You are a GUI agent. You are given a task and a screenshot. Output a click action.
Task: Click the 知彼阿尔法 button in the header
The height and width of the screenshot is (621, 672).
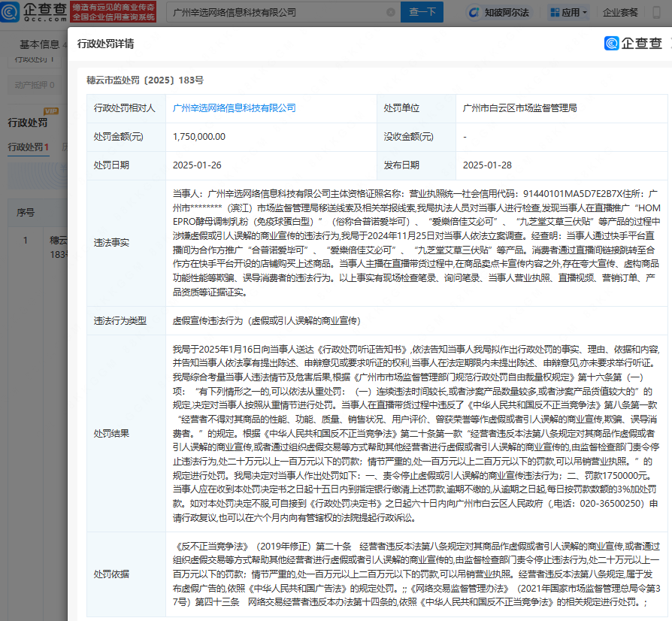point(500,13)
